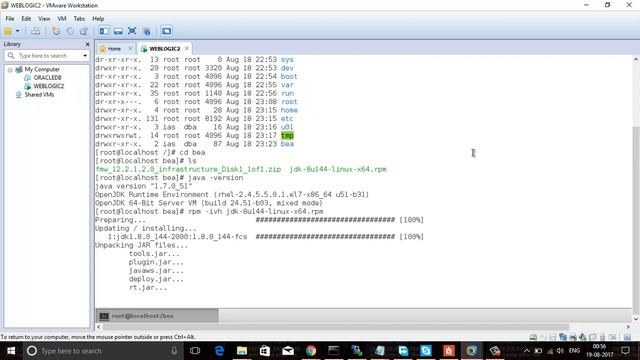The height and width of the screenshot is (360, 640).
Task: Toggle the library sidebar view icon
Action: (104, 31)
